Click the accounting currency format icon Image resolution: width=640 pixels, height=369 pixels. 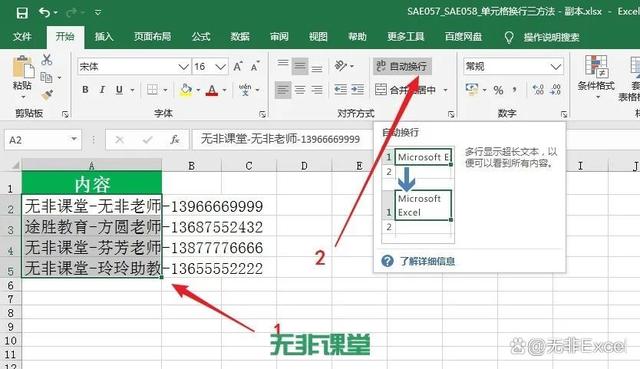(472, 89)
